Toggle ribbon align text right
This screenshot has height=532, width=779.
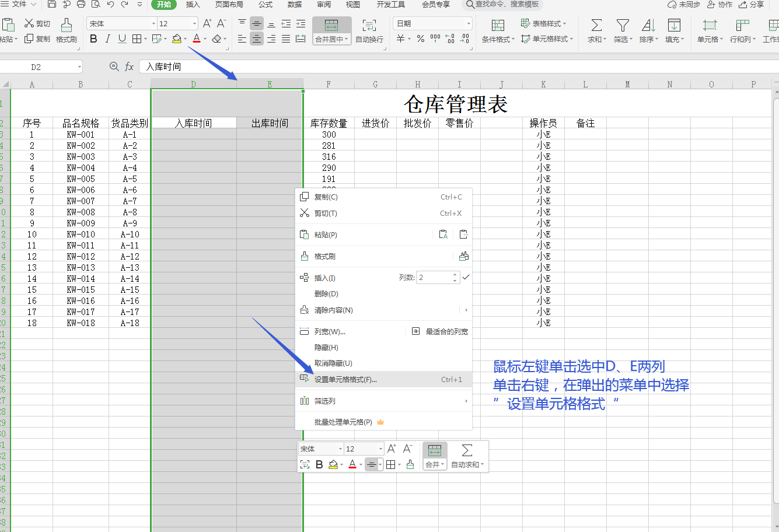point(271,39)
